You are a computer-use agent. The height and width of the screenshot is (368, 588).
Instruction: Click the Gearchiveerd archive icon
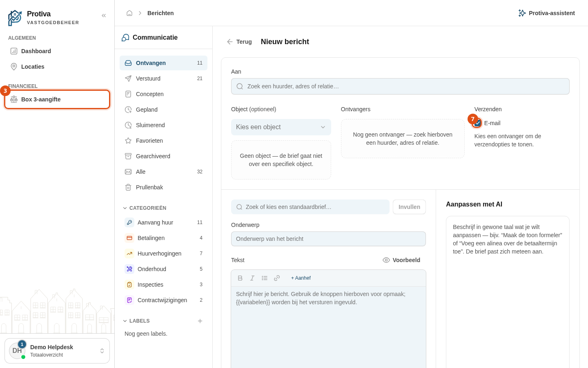pyautogui.click(x=128, y=156)
